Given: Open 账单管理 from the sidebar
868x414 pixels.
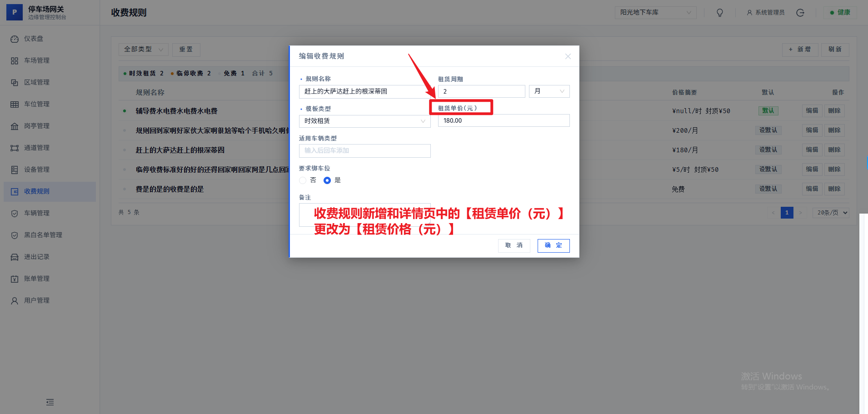Looking at the screenshot, I should point(36,278).
